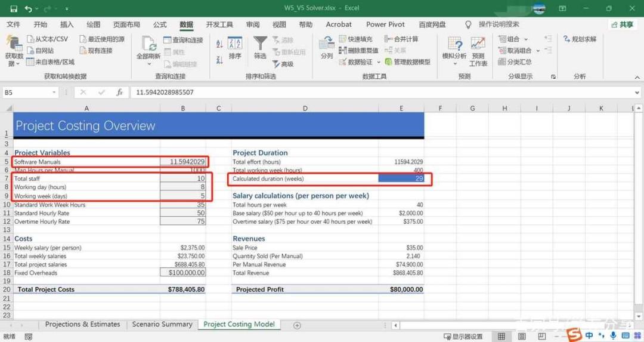Select cell B18 Fixed Overheads value
This screenshot has width=644, height=342.
(183, 273)
